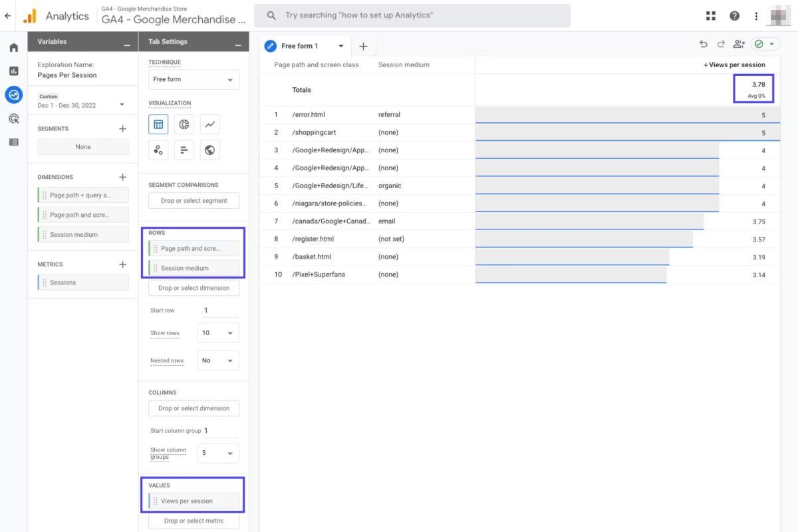
Task: Click the None segments box
Action: coord(83,147)
